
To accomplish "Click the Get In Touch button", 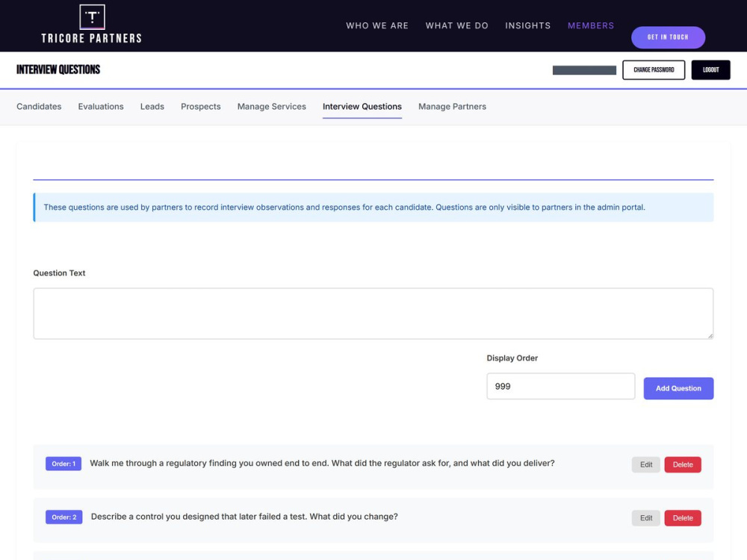I will 668,37.
